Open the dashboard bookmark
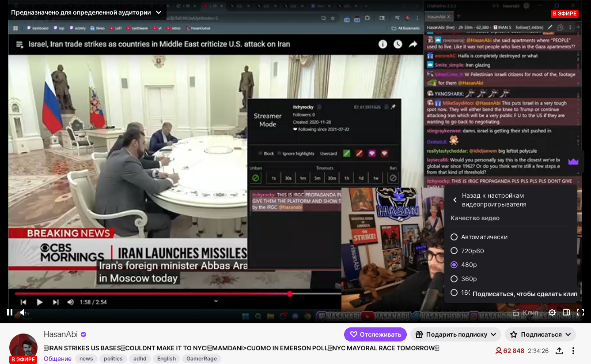Viewport: 591px width, 364px height. pos(38,28)
